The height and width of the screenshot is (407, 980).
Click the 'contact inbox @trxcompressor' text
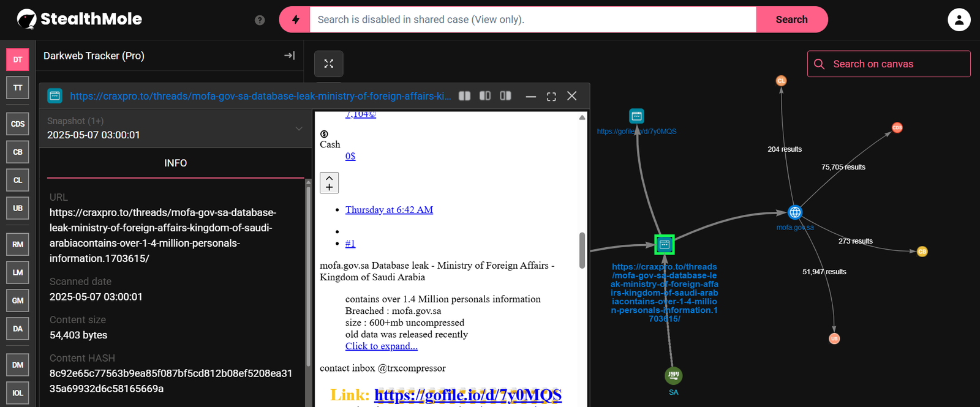[383, 368]
